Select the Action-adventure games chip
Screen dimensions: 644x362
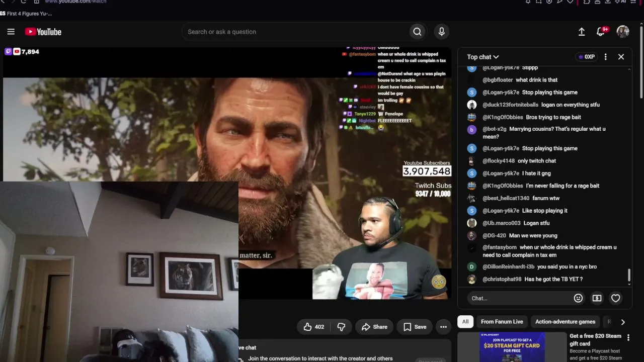(565, 322)
